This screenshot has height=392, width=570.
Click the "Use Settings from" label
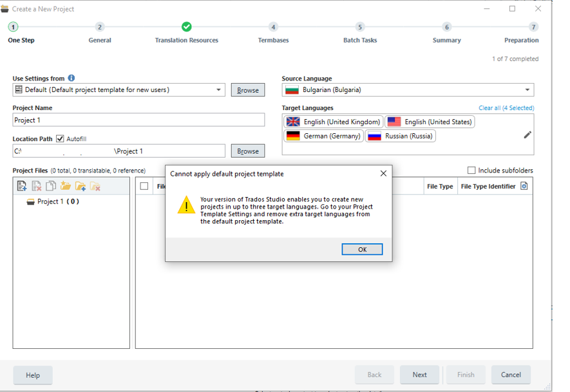pyautogui.click(x=39, y=79)
